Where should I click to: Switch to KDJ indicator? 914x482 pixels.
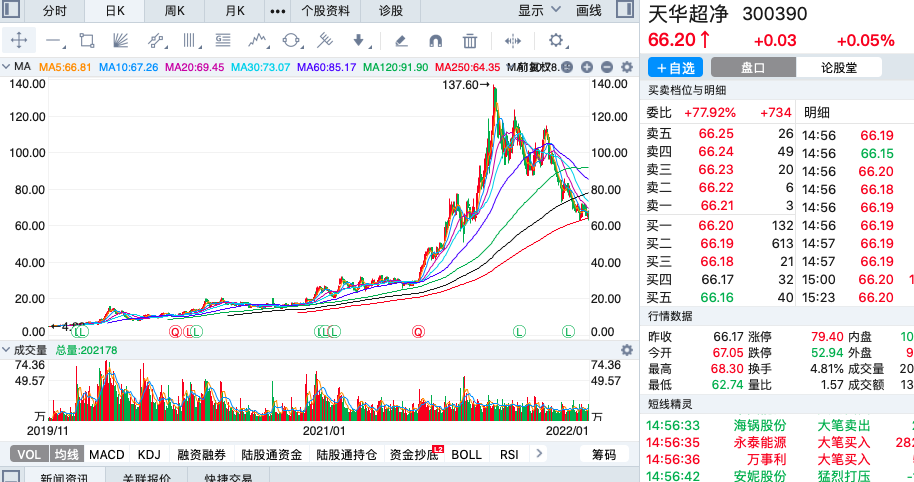click(x=149, y=454)
